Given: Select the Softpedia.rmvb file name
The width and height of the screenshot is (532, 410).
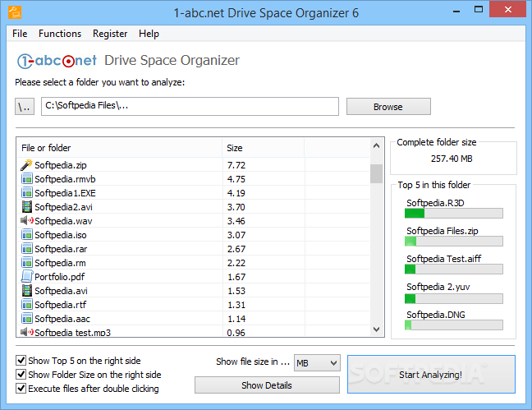Looking at the screenshot, I should coord(65,179).
